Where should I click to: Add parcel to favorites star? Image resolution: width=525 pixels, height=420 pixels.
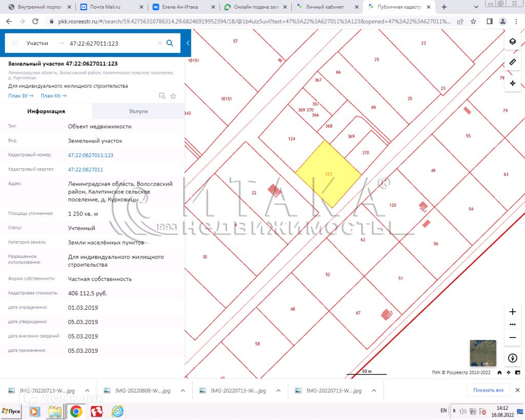pyautogui.click(x=173, y=96)
